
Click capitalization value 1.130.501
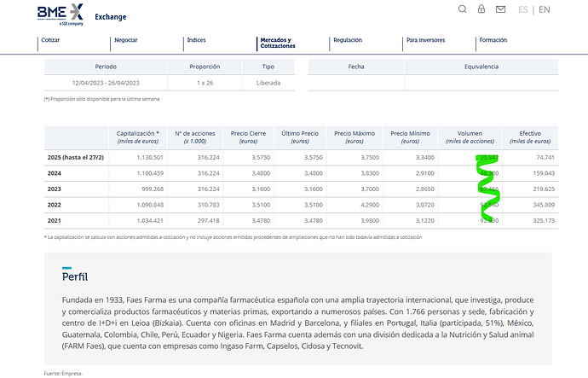point(150,158)
